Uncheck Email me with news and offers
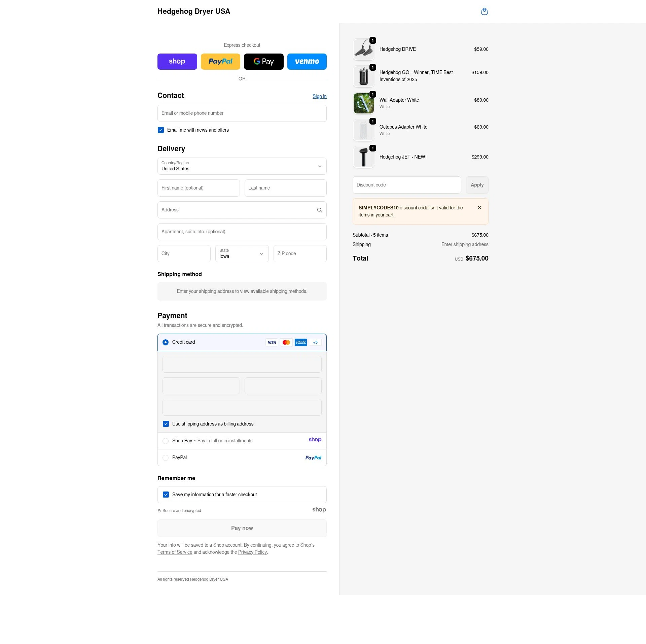 tap(161, 130)
